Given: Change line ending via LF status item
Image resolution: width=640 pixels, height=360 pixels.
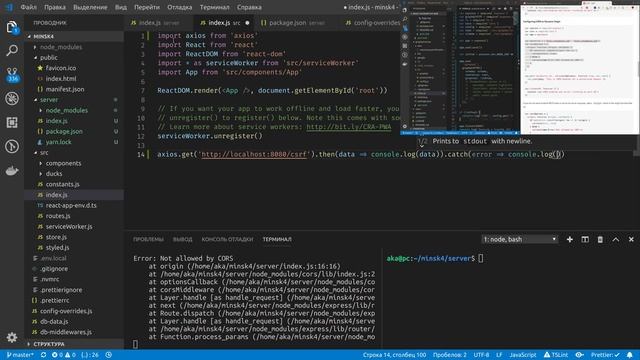Looking at the screenshot, I should pyautogui.click(x=499, y=355).
